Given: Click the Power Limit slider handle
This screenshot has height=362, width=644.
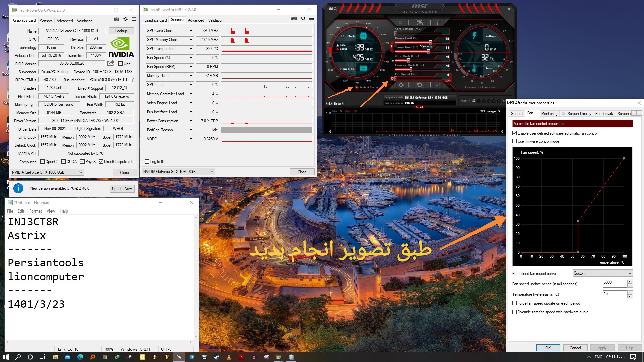Looking at the screenshot, I should tap(431, 42).
